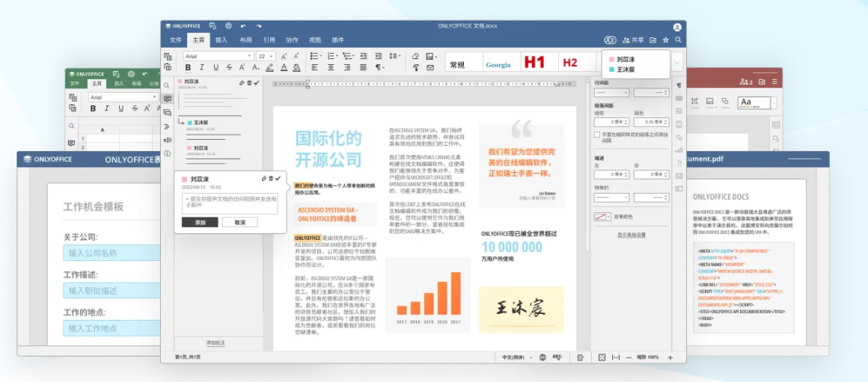
Task: Open the chart settings icon in right sidebar
Action: click(x=679, y=150)
